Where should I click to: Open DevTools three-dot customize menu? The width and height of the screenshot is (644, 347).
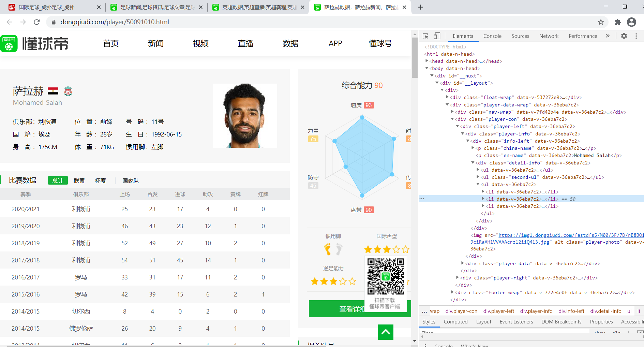click(636, 36)
